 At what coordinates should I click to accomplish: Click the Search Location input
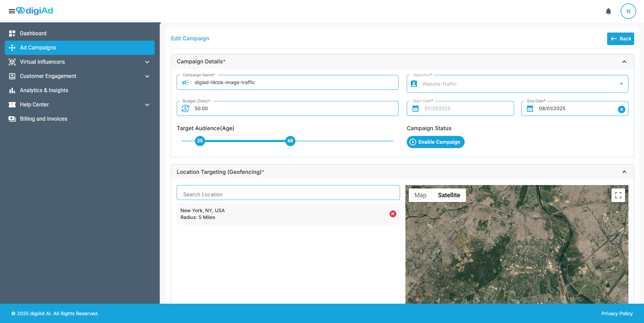tap(288, 193)
